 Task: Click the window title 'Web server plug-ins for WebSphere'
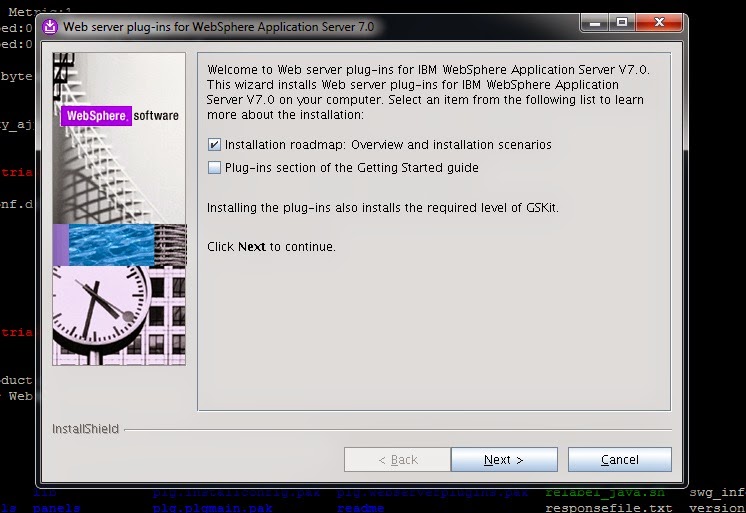[x=218, y=27]
